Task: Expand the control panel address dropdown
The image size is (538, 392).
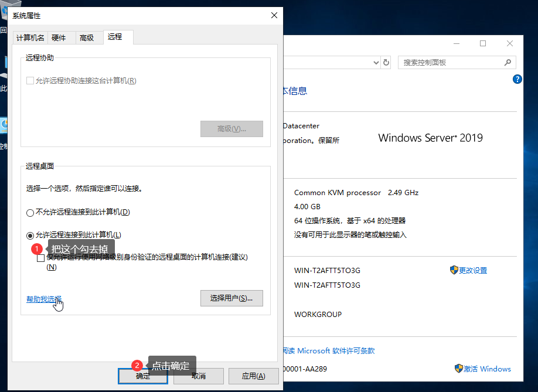Action: tap(376, 63)
